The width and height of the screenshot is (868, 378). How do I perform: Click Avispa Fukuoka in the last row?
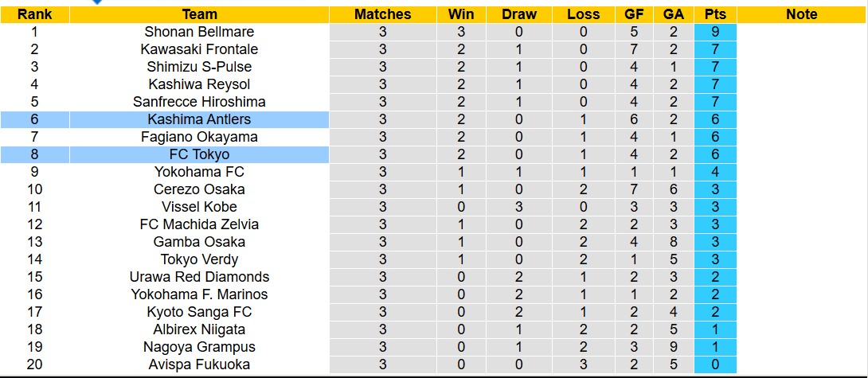click(x=199, y=364)
